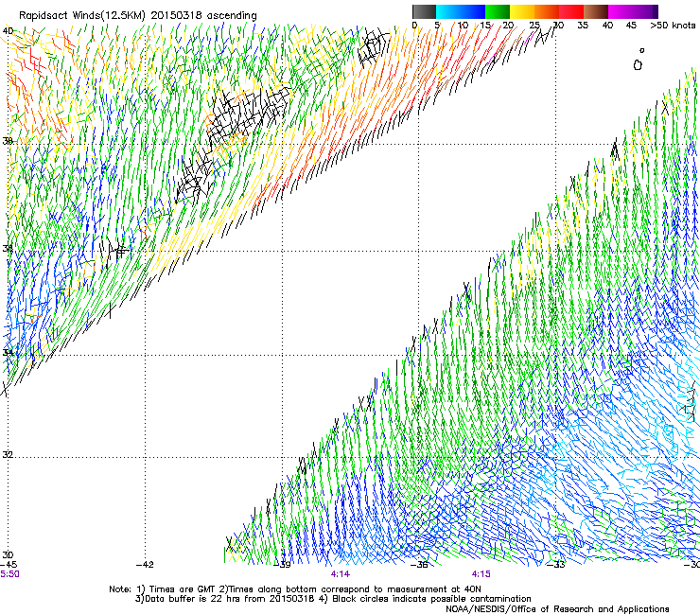The image size is (700, 615).
Task: Click the longitude axis label '-33'
Action: [556, 565]
